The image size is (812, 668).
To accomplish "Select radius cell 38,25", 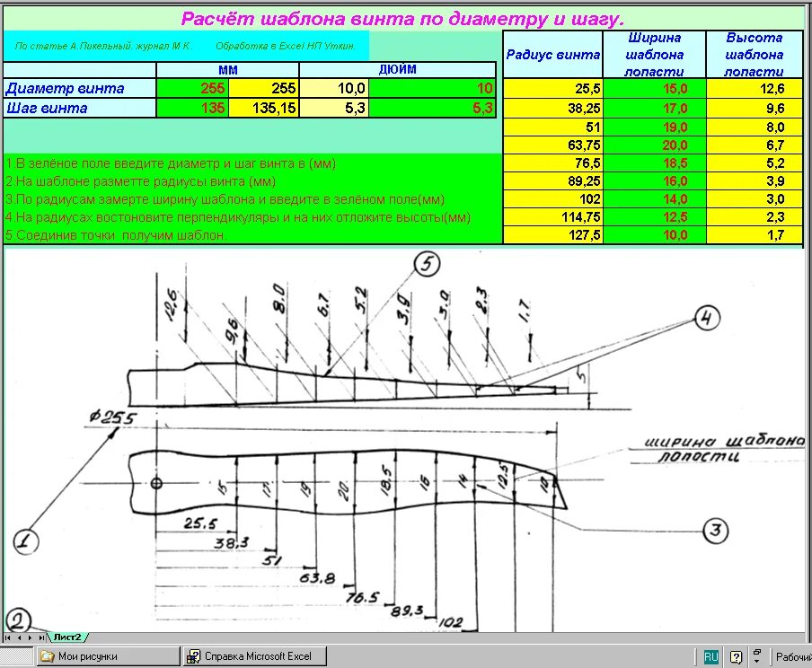I will coord(552,109).
